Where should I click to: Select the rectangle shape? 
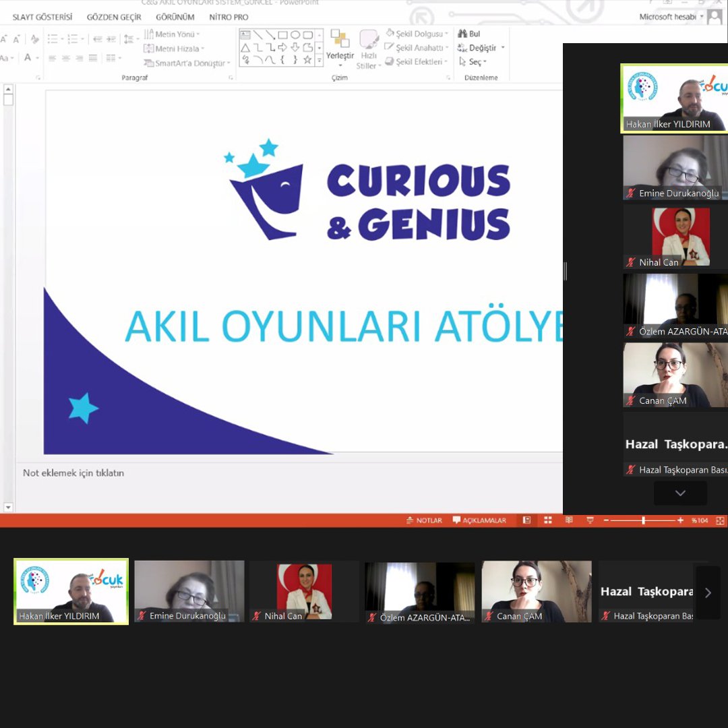click(x=282, y=35)
